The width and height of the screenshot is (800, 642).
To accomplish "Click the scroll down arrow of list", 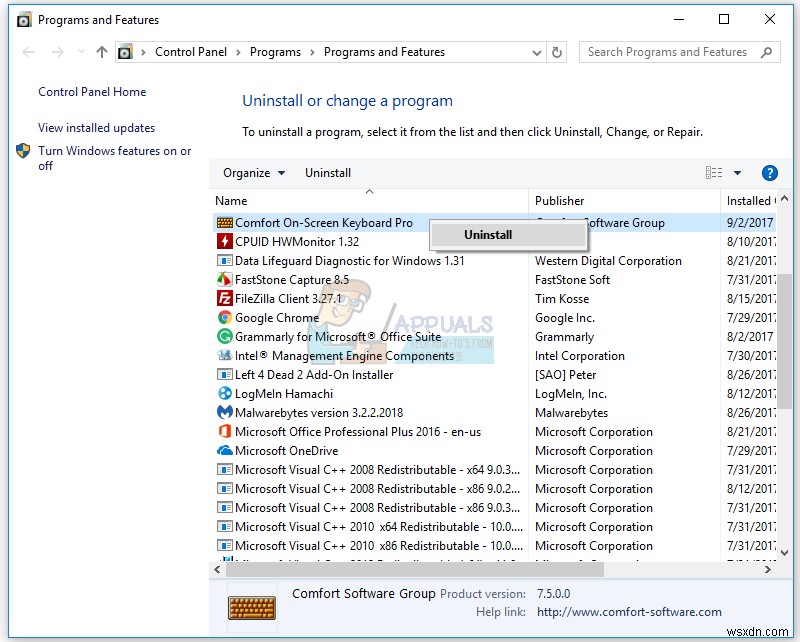I will tap(784, 552).
